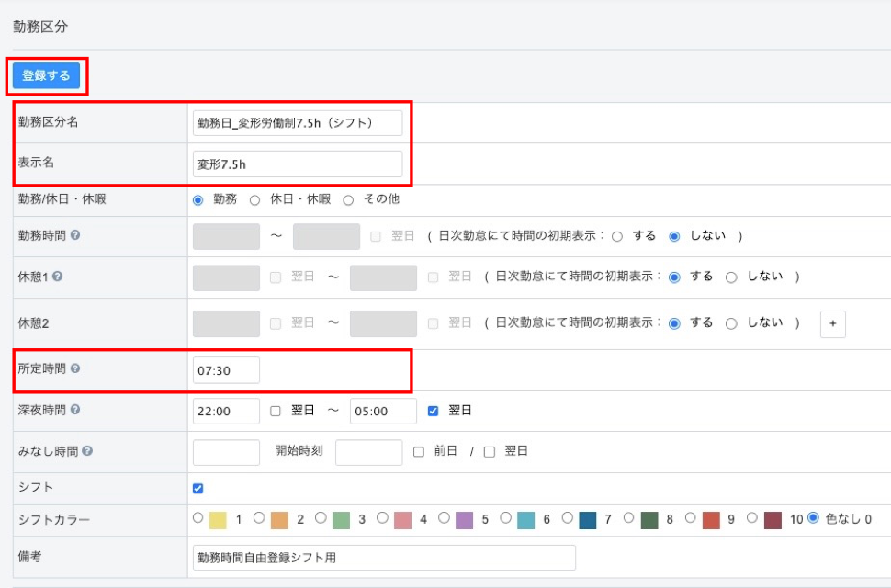This screenshot has height=588, width=891.
Task: Open help icon next to 所定時間
Action: (75, 368)
